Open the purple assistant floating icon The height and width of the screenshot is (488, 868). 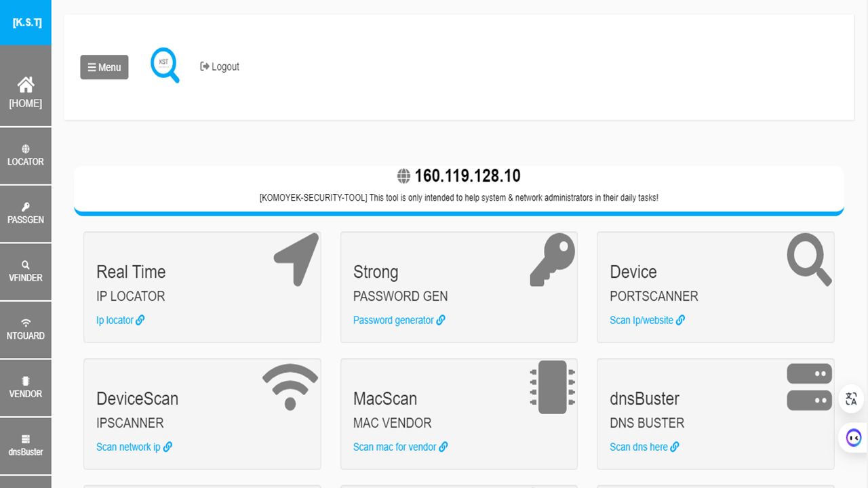point(854,438)
